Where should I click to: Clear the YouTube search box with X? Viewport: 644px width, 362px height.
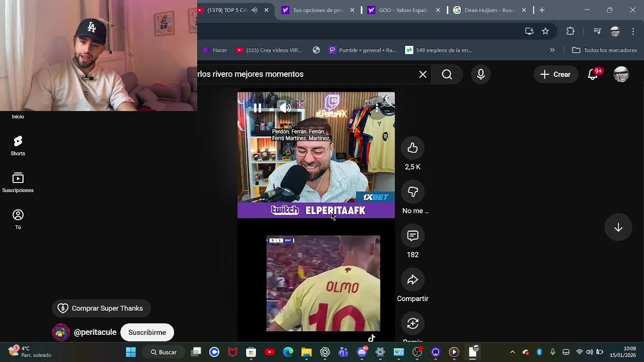pos(423,74)
